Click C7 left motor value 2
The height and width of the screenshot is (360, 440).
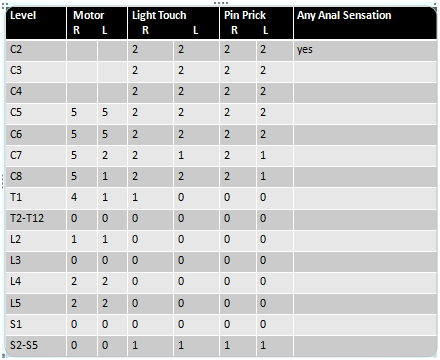pos(112,156)
